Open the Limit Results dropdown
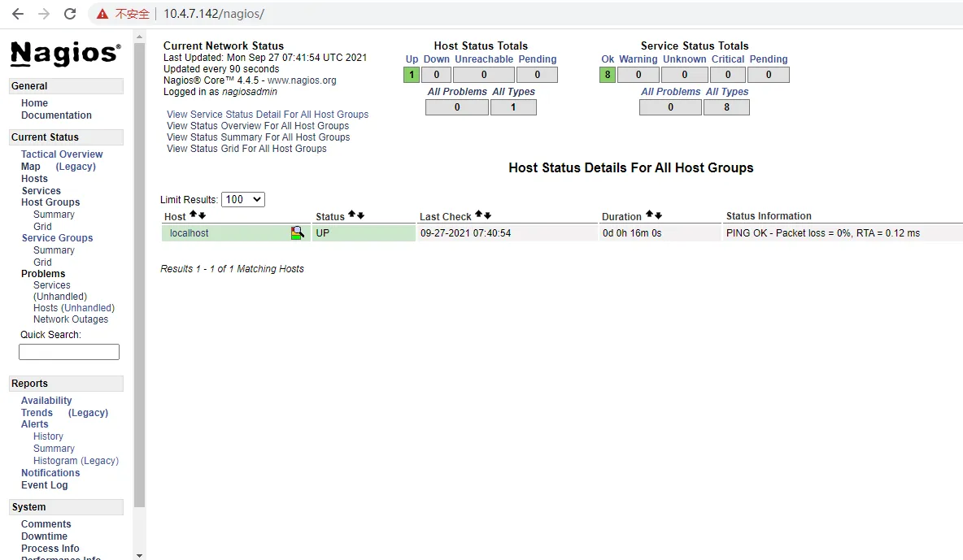Screen dimensions: 963x560 (243, 200)
